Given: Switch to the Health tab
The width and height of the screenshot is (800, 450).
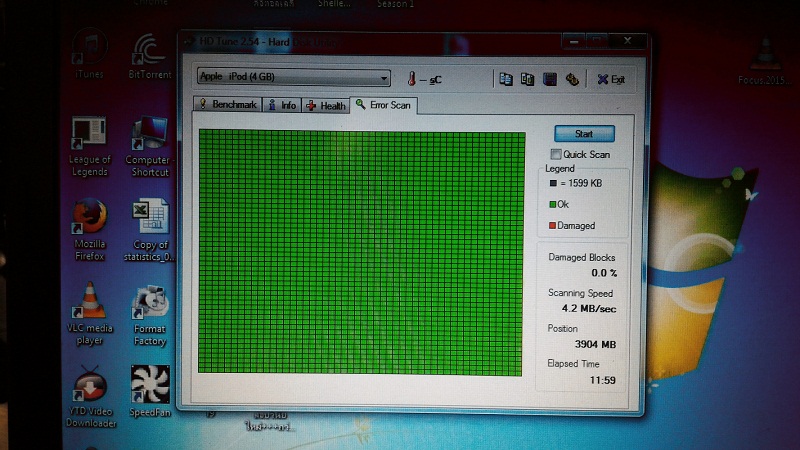Looking at the screenshot, I should pos(326,106).
